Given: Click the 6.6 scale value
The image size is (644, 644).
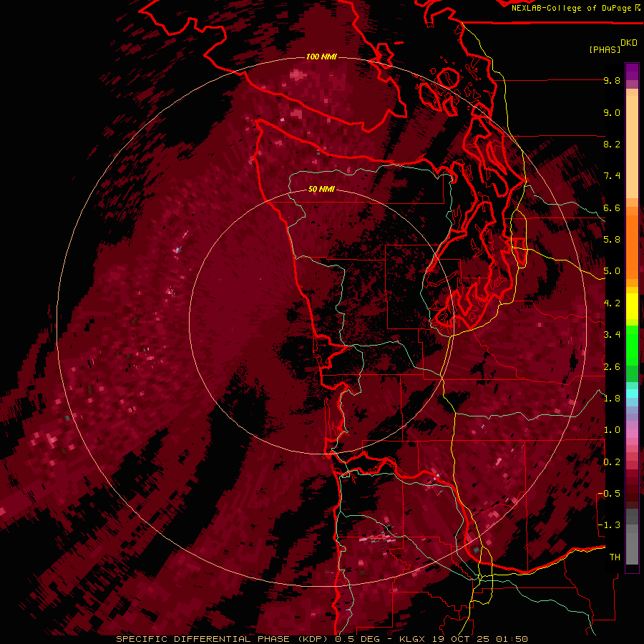Looking at the screenshot, I should click(x=612, y=208).
